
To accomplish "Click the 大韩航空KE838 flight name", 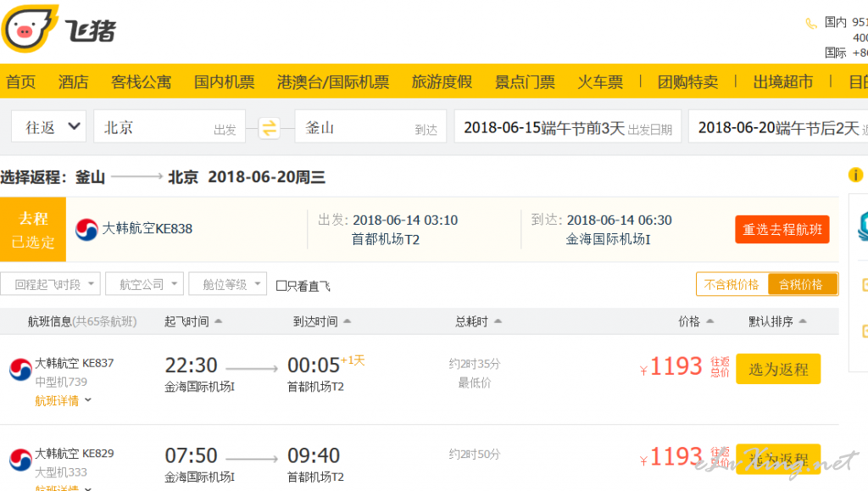I will (147, 229).
